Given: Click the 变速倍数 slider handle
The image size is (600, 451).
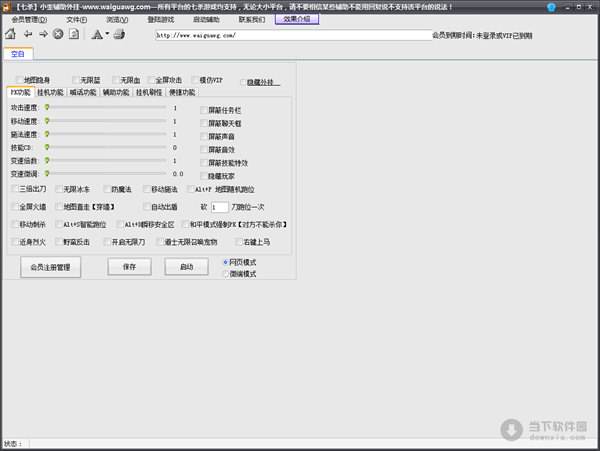Looking at the screenshot, I should click(47, 160).
